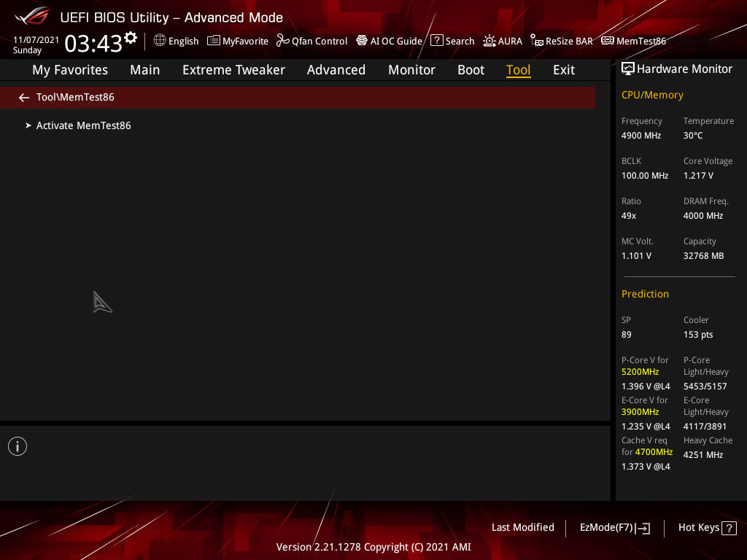Open the Advanced tab
This screenshot has width=747, height=560.
pyautogui.click(x=336, y=69)
